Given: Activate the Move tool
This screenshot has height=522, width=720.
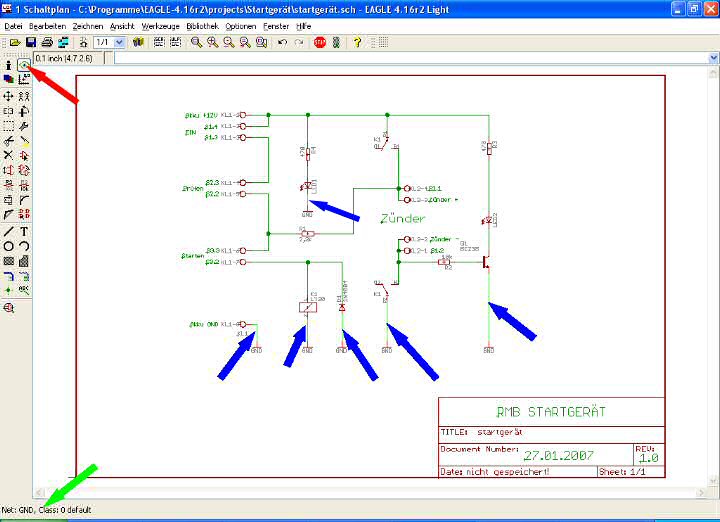Looking at the screenshot, I should 8,96.
